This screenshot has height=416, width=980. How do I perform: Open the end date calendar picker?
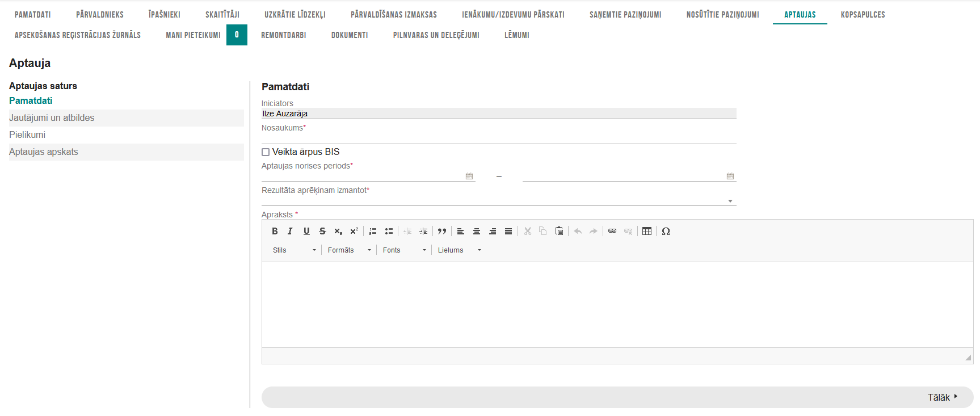730,177
